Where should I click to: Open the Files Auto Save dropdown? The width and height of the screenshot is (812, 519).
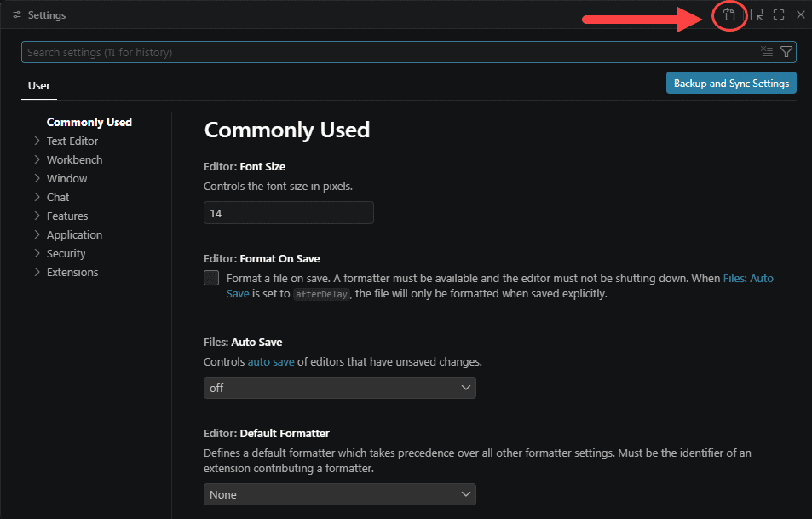tap(340, 388)
